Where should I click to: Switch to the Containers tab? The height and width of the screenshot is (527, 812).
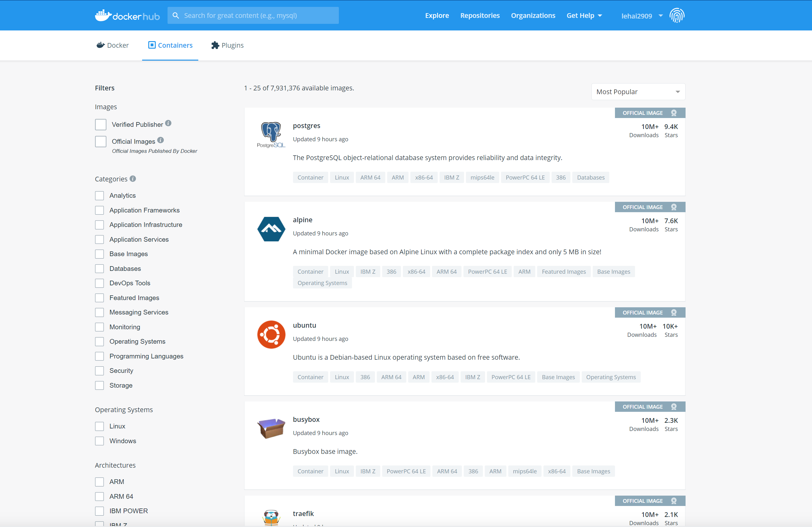[170, 45]
